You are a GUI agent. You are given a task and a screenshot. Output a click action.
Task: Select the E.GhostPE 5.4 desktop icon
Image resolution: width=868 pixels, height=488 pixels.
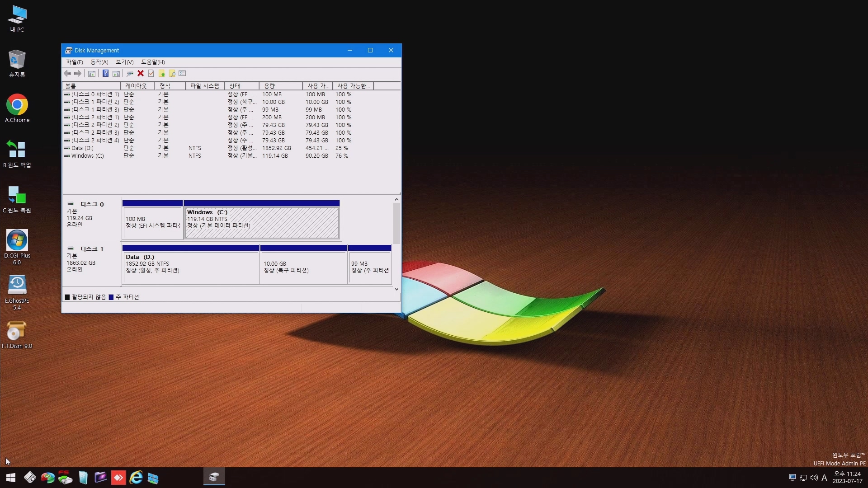[17, 292]
